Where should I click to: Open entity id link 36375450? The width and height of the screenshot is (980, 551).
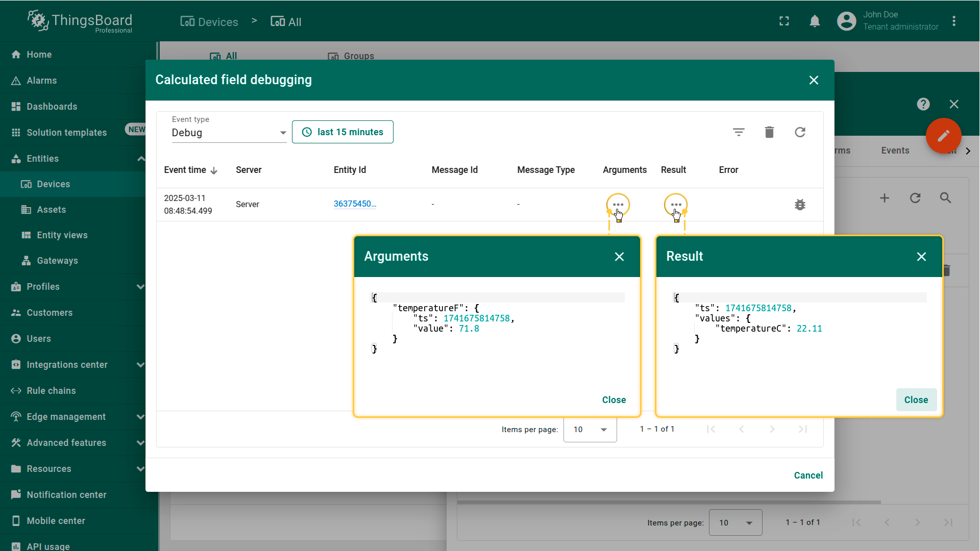pos(355,204)
